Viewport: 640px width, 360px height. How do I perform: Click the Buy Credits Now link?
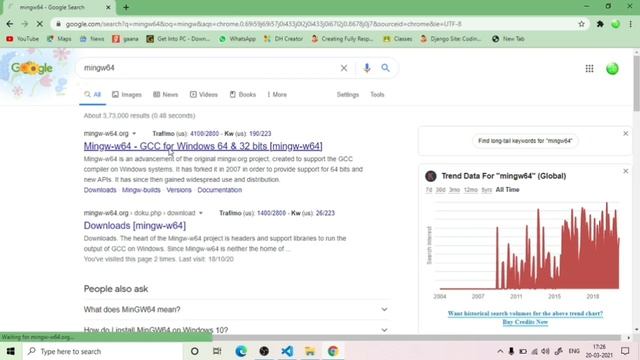(525, 322)
